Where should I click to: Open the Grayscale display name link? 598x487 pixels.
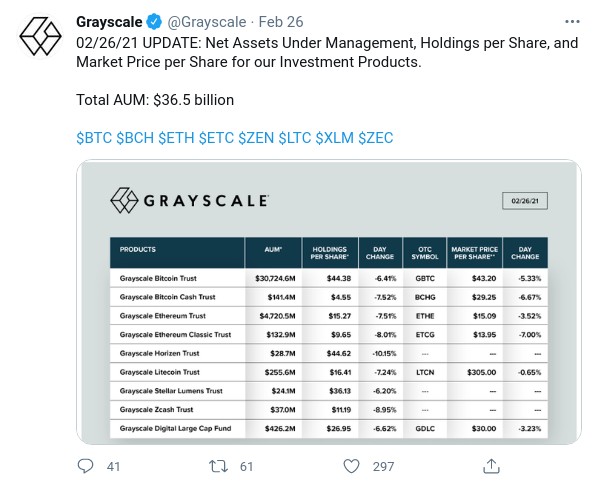point(109,22)
